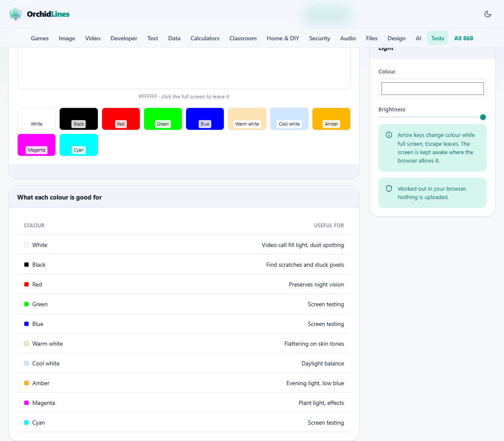
Task: Open the Developer category
Action: click(124, 38)
